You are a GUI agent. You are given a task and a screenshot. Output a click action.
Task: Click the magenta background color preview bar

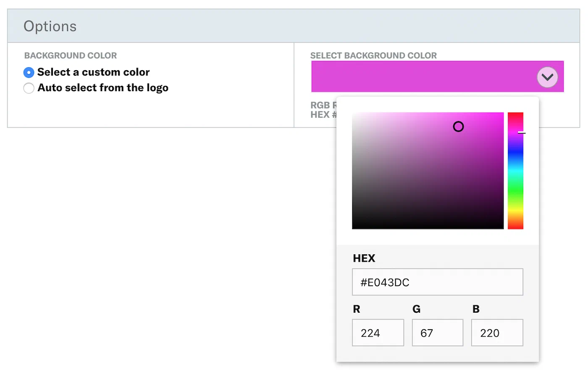tap(420, 77)
